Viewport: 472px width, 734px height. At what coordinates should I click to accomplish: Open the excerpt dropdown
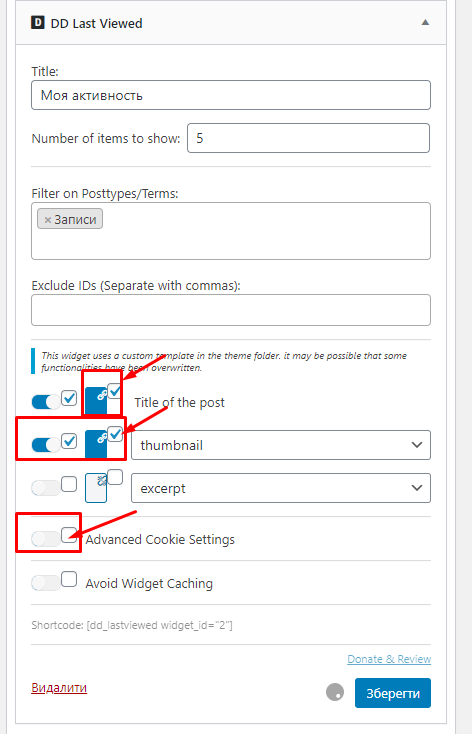click(281, 488)
